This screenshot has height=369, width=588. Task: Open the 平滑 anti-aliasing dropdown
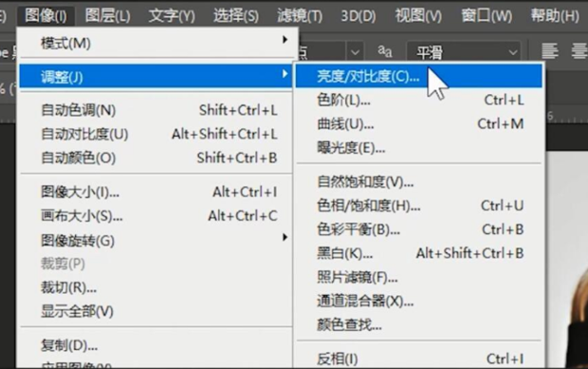[464, 52]
